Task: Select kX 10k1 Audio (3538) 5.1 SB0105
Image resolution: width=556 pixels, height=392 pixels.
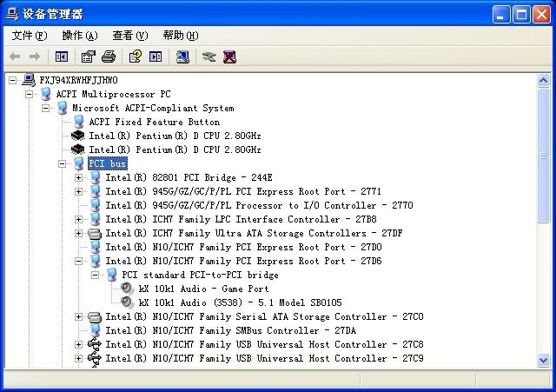Action: 240,302
